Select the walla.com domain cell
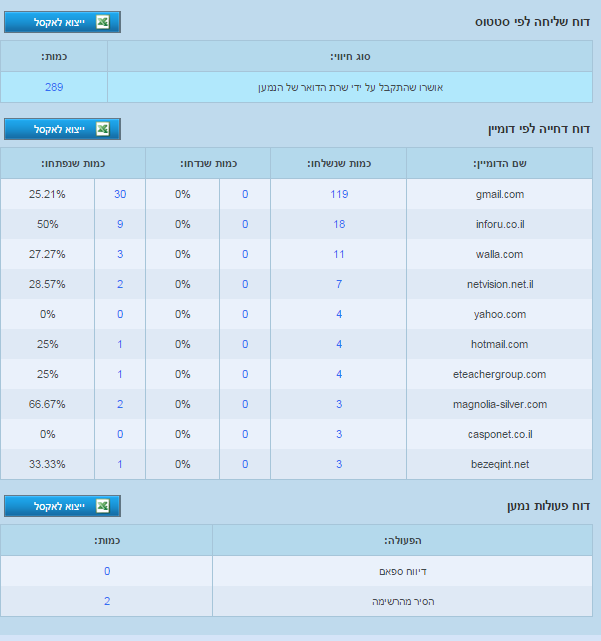Screen dimensions: 601x641 point(499,254)
